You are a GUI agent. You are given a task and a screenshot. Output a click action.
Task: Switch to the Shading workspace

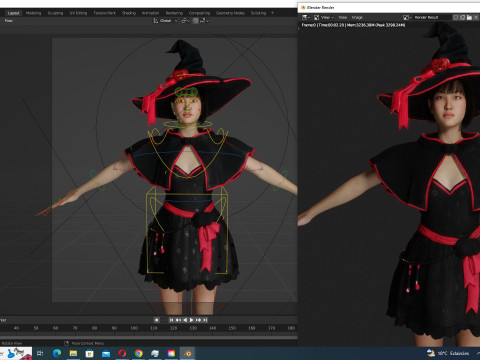click(x=129, y=13)
